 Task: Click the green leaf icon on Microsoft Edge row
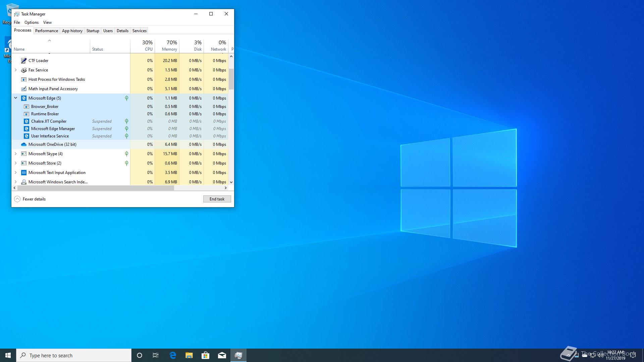[x=126, y=98]
